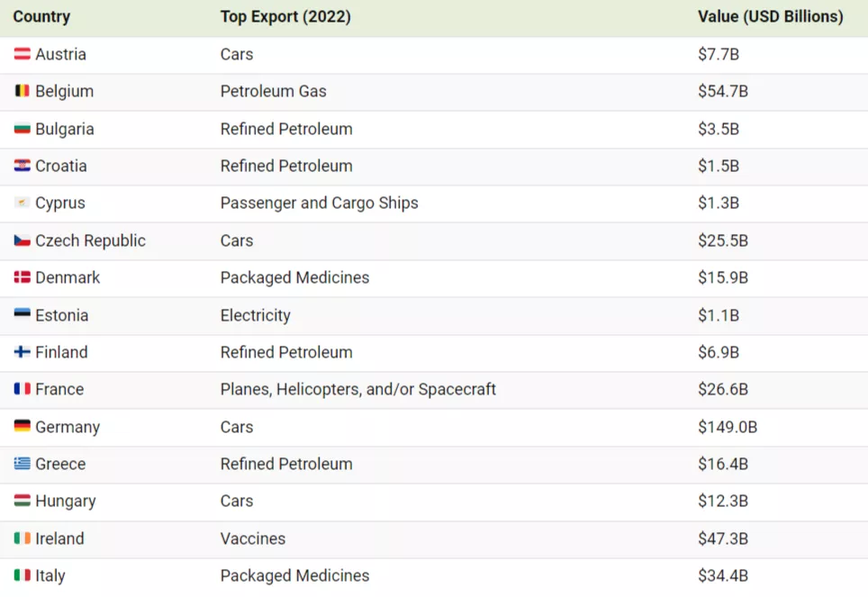Select the Petroleum Gas export cell
The height and width of the screenshot is (597, 868).
click(273, 92)
